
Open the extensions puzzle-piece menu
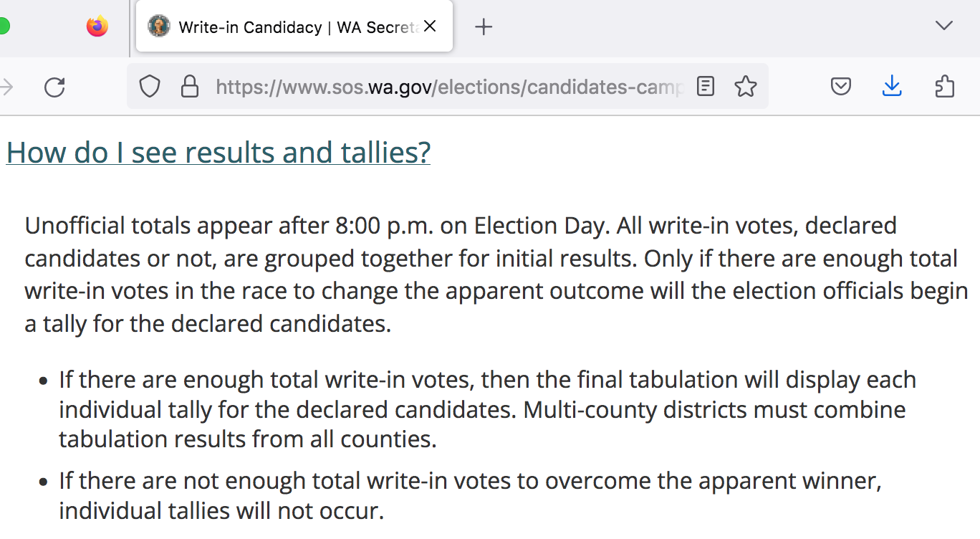point(945,87)
